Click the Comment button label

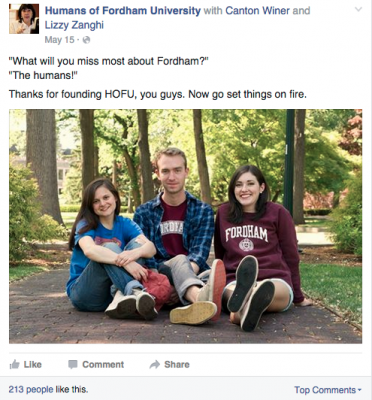tap(103, 364)
